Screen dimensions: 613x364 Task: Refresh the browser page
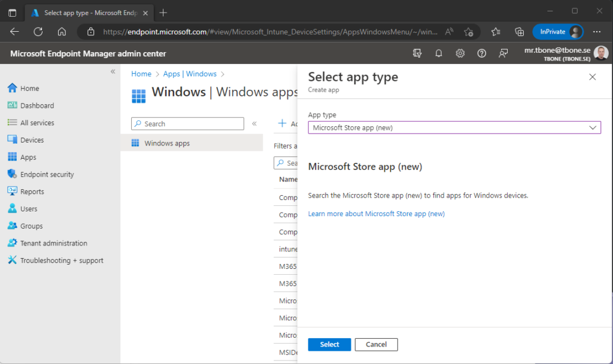coord(38,32)
